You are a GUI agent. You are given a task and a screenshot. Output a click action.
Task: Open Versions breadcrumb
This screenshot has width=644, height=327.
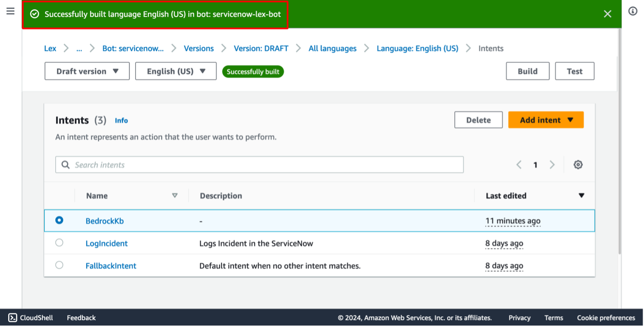(x=199, y=48)
